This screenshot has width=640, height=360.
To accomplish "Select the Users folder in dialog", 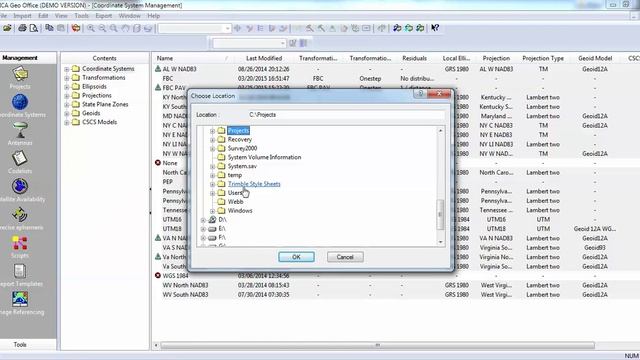I will tap(235, 193).
